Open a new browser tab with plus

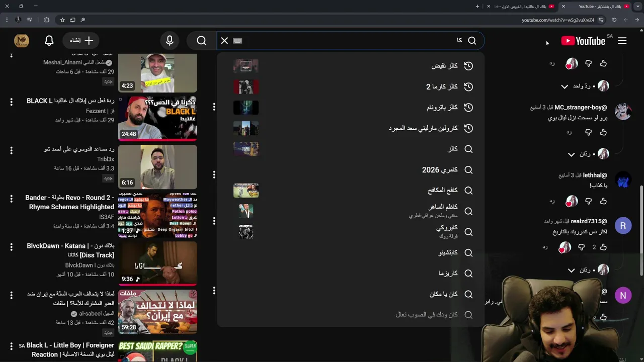click(x=477, y=6)
